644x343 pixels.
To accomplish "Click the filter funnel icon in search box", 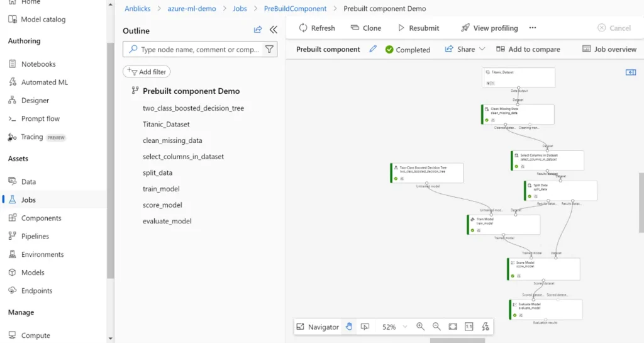I will 269,49.
